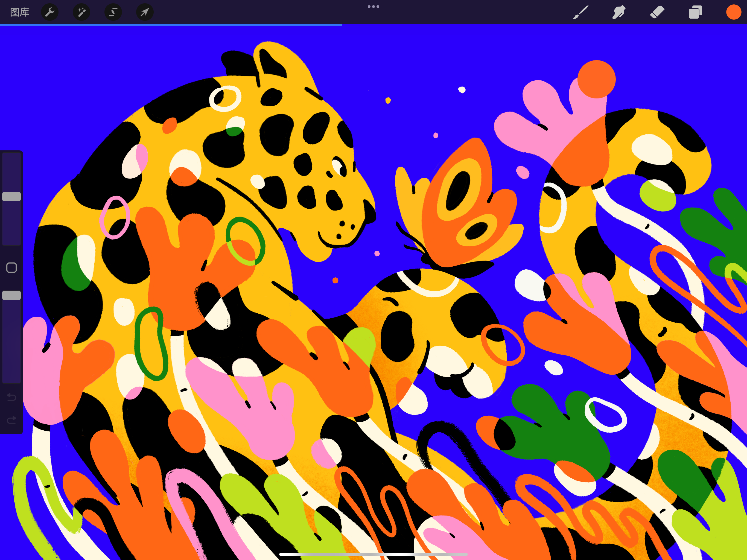This screenshot has width=747, height=560.
Task: Open the Layers panel
Action: [x=695, y=13]
